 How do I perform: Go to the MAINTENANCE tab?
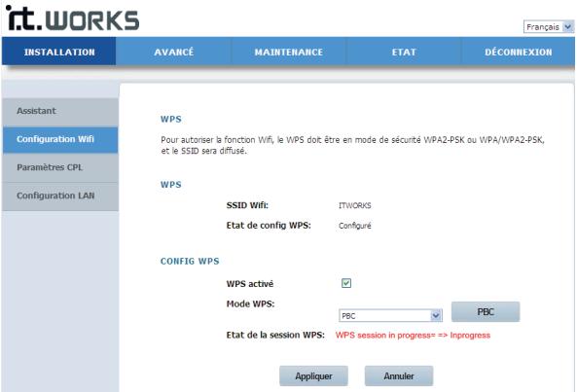point(288,52)
